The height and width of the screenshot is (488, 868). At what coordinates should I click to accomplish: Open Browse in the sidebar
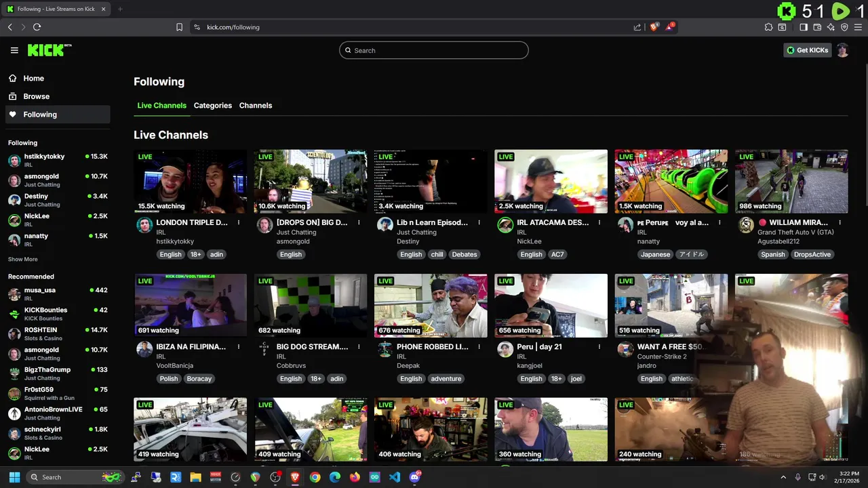tap(58, 96)
